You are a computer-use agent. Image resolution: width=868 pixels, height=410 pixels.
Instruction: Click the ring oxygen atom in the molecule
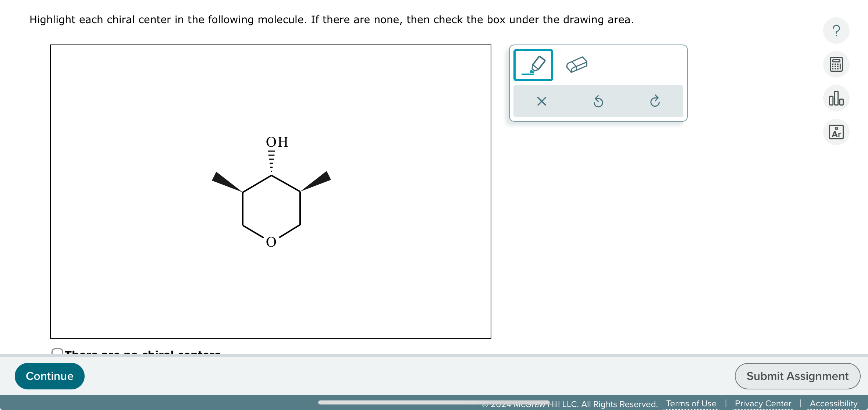point(271,242)
